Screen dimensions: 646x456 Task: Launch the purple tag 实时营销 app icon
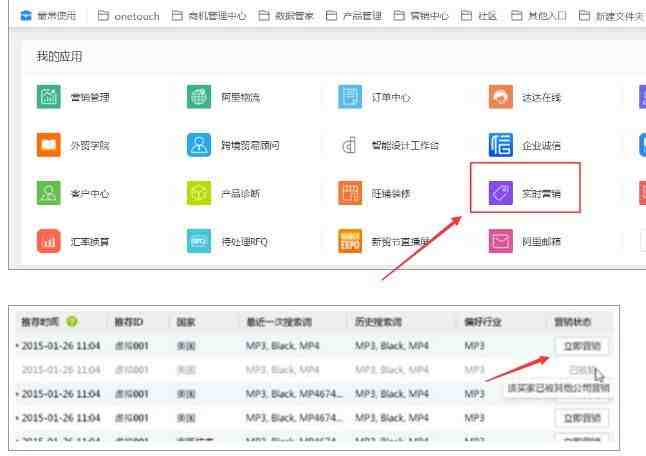pyautogui.click(x=501, y=193)
